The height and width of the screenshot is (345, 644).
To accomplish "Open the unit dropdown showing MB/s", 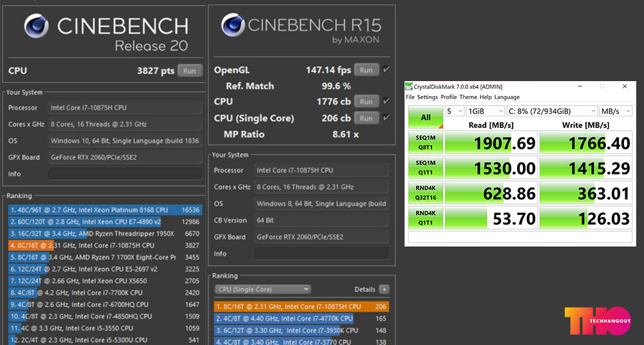I will click(x=615, y=111).
